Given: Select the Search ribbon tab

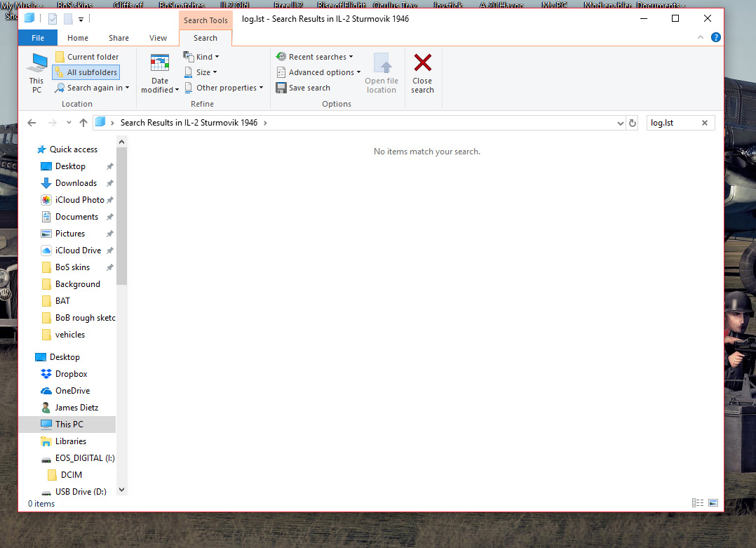Looking at the screenshot, I should tap(205, 38).
